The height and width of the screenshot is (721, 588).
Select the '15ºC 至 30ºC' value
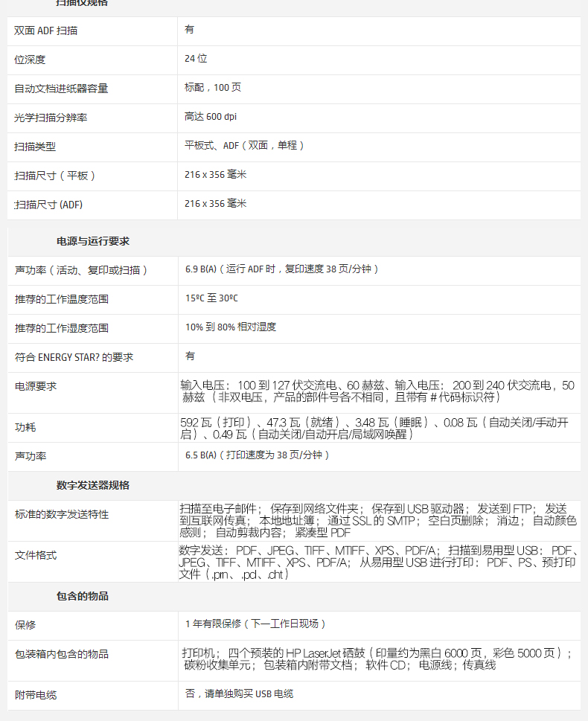tap(211, 298)
